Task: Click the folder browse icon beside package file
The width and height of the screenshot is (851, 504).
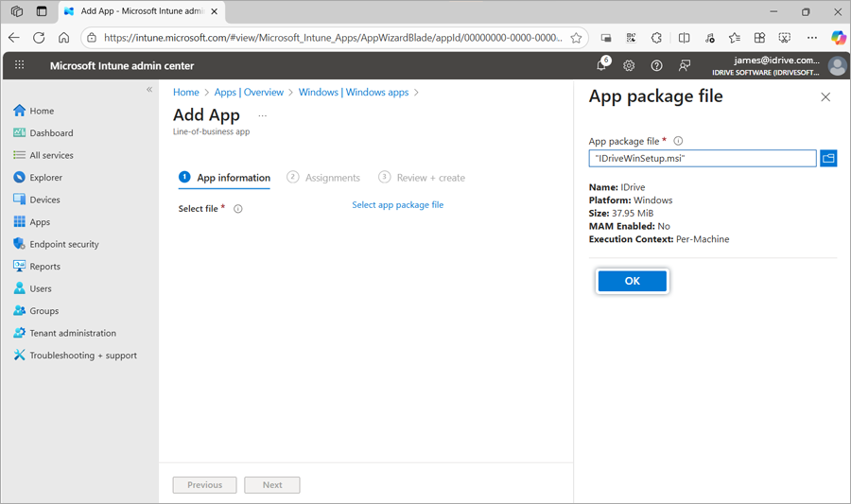Action: pos(828,158)
